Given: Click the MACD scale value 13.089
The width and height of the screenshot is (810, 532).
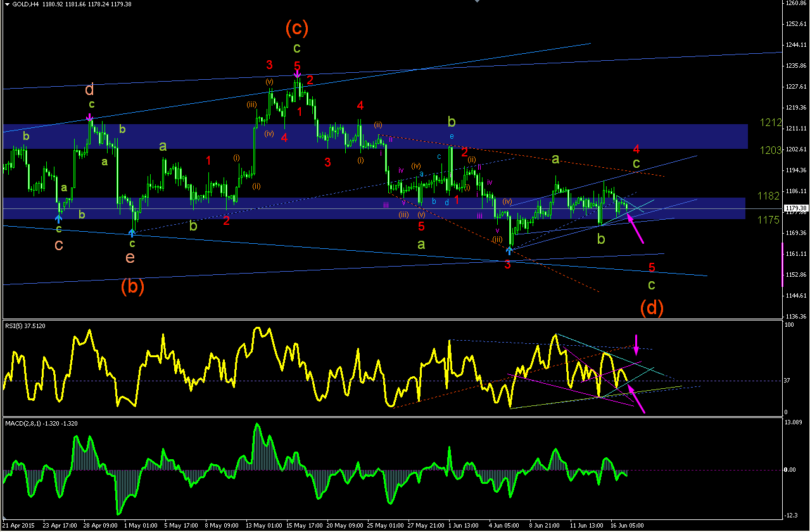Looking at the screenshot, I should pos(793,422).
